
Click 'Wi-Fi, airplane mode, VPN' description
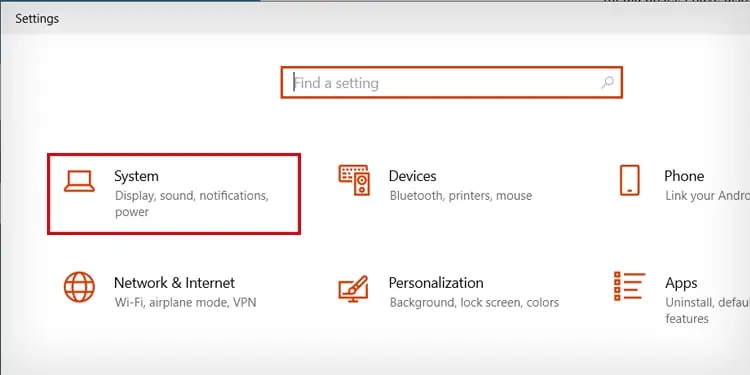click(186, 302)
